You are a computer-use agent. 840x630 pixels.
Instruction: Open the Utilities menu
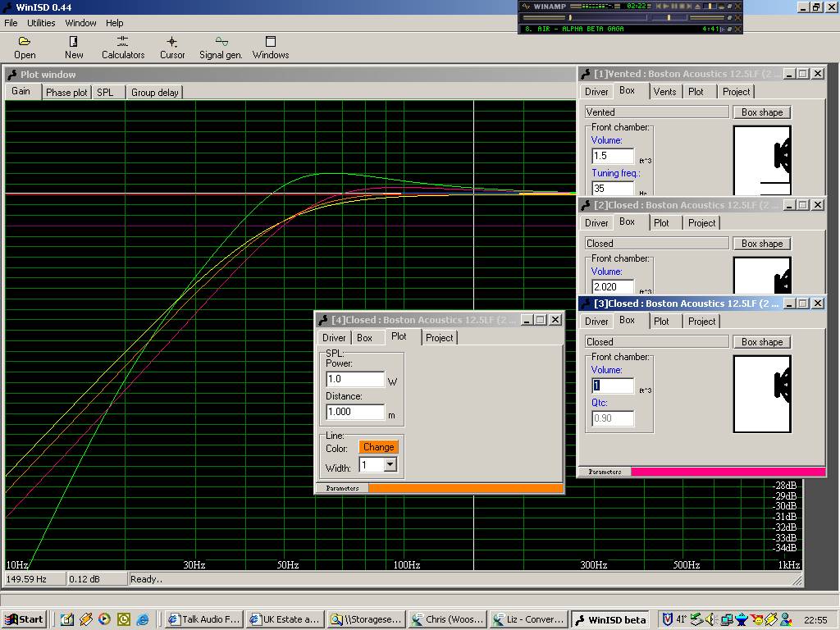[41, 23]
